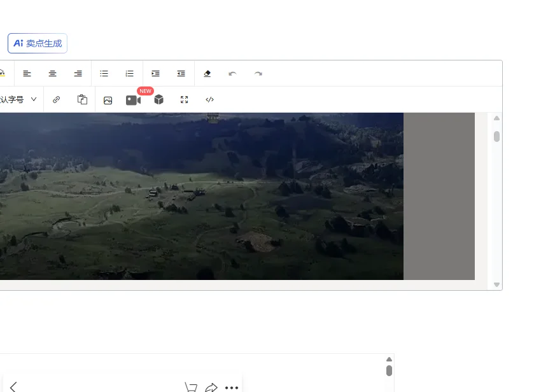This screenshot has width=555, height=392.
Task: Insert a video with camera icon
Action: (x=134, y=100)
